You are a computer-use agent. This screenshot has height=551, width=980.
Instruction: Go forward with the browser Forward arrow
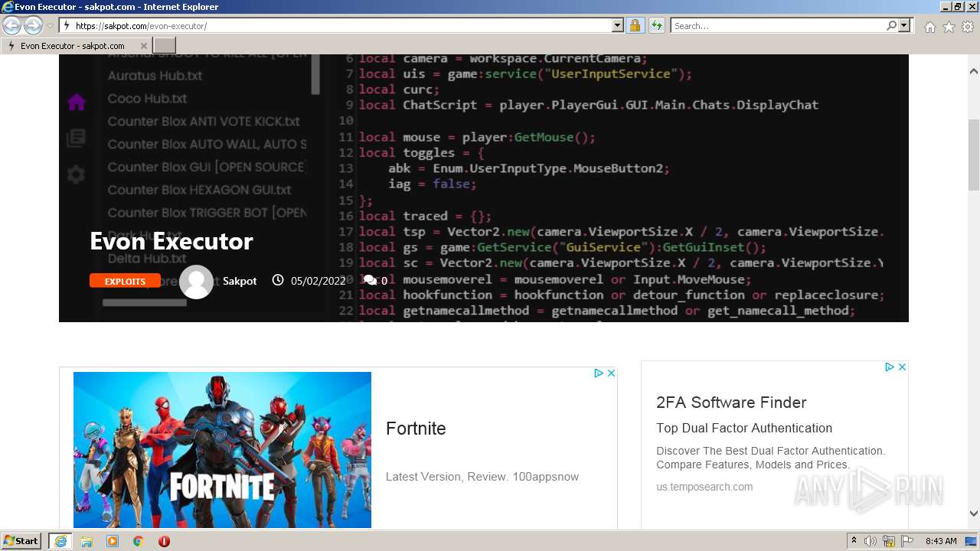coord(33,26)
